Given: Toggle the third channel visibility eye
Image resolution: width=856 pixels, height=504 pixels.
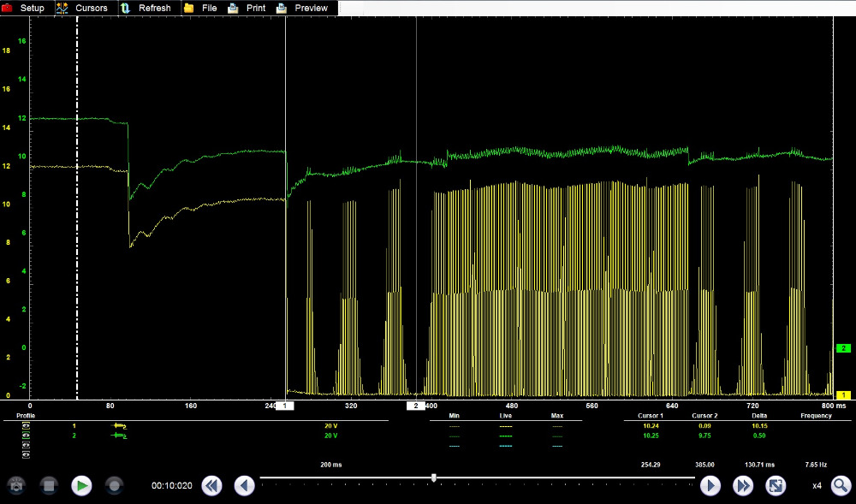Looking at the screenshot, I should [x=27, y=445].
